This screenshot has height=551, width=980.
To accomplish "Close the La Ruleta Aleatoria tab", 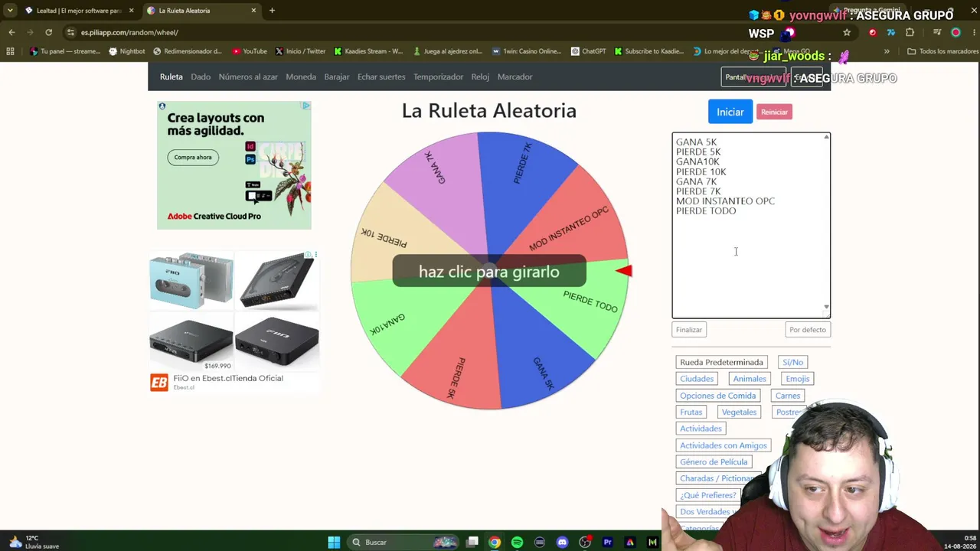I will pos(253,11).
